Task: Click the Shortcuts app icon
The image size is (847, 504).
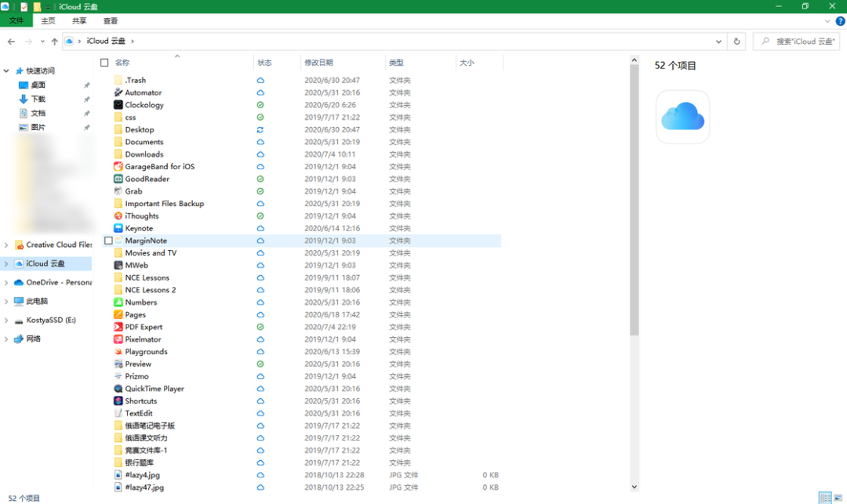Action: (118, 401)
